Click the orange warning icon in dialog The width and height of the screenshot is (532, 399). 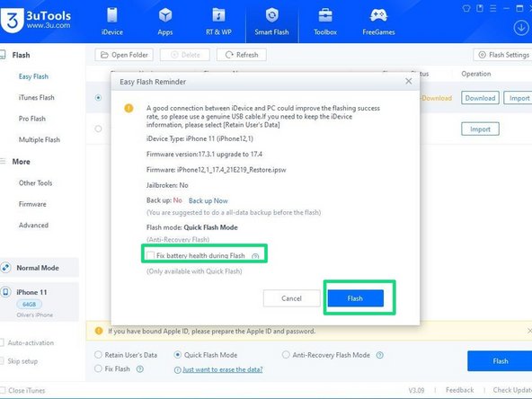129,108
